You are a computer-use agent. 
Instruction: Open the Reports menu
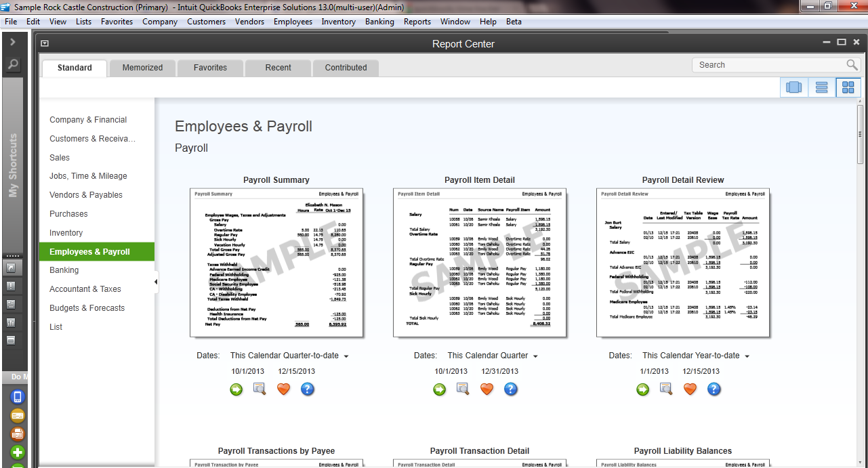pyautogui.click(x=417, y=22)
